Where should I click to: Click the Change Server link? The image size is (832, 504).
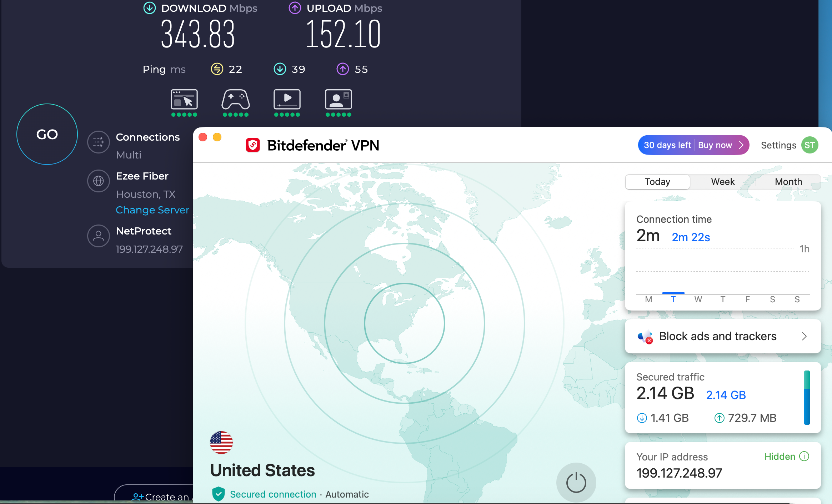pos(152,210)
